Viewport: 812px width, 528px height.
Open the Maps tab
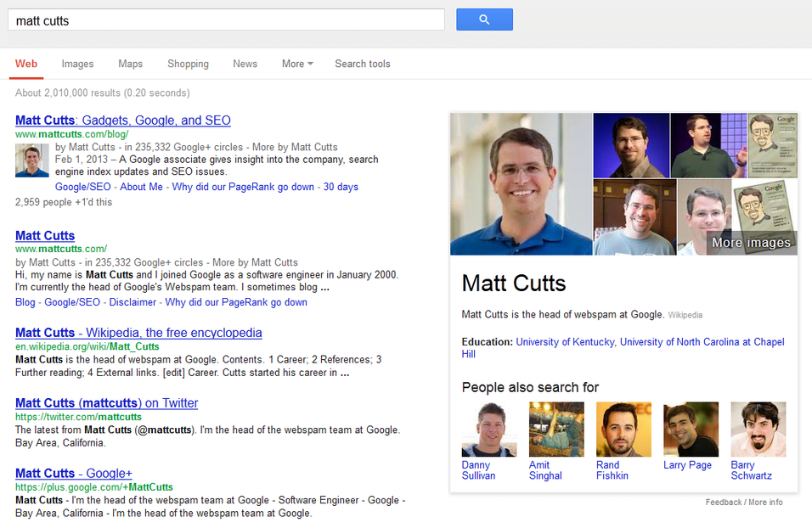[x=130, y=64]
